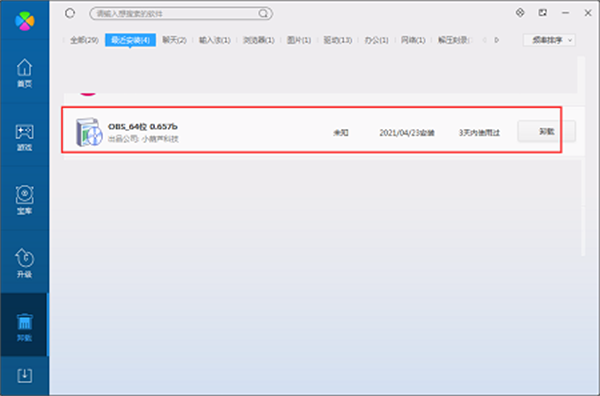Open the 输入法(1) category tab
Viewport: 600px width, 396px height.
click(215, 40)
